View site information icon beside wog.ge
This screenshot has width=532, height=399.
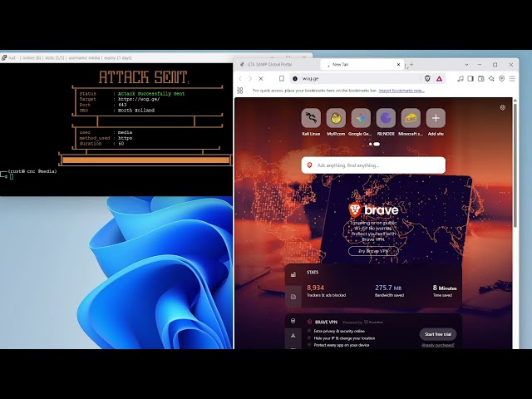click(295, 79)
